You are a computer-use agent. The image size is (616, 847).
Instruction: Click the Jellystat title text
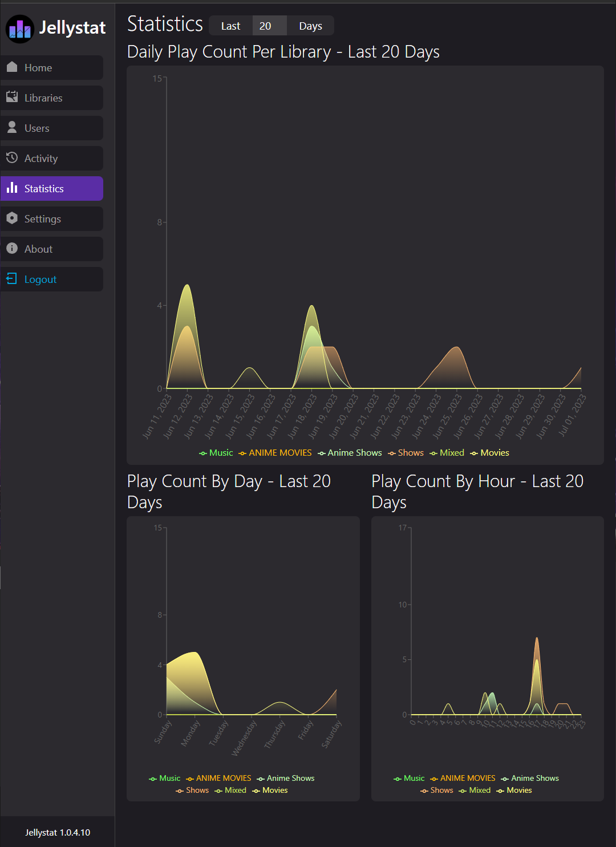pos(72,28)
